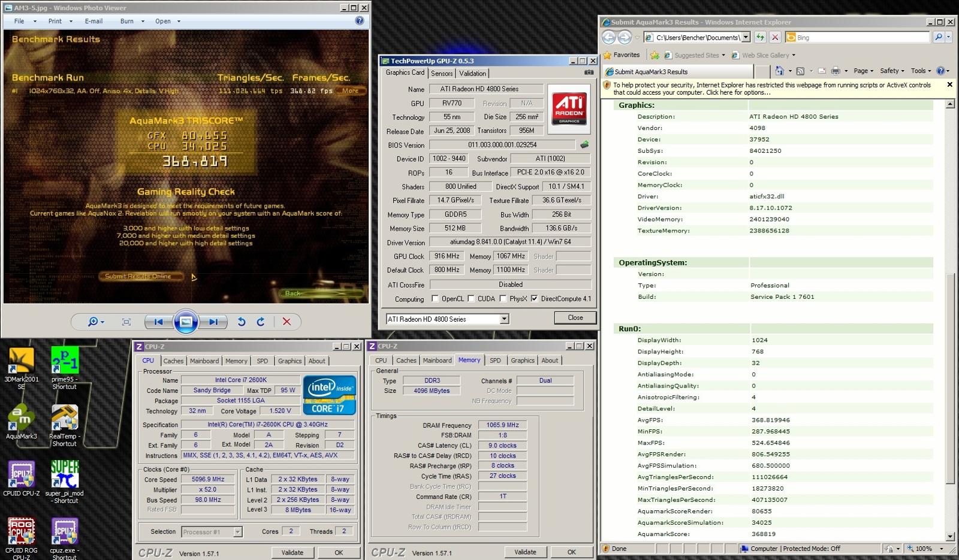Open AquaMark3 desktop shortcut
959x560 pixels.
[22, 422]
